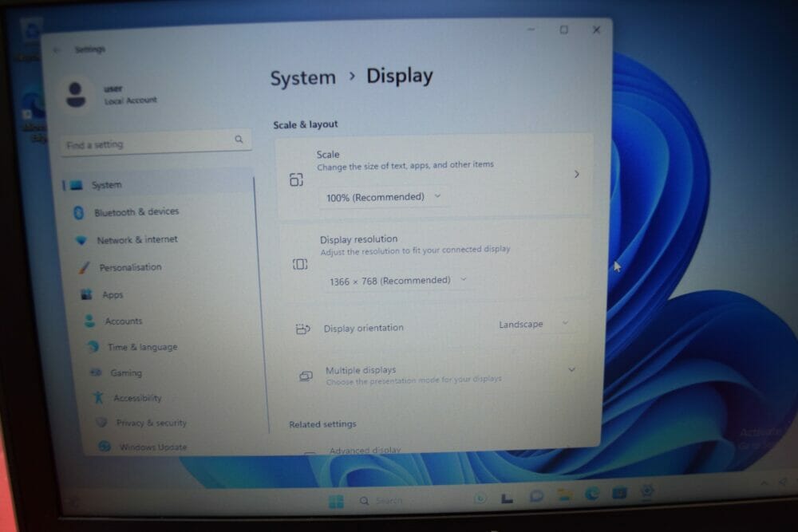Open Chat from the taskbar
The width and height of the screenshot is (798, 532).
(x=536, y=496)
